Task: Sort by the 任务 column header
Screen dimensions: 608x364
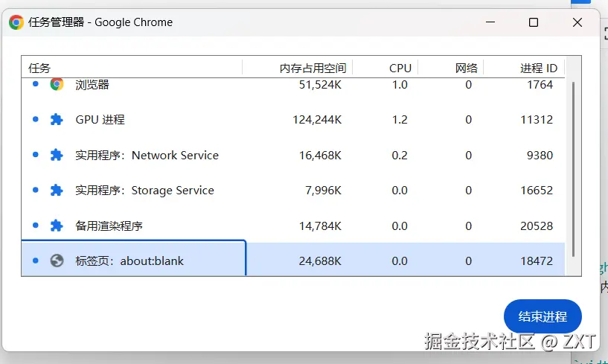Action: point(132,68)
